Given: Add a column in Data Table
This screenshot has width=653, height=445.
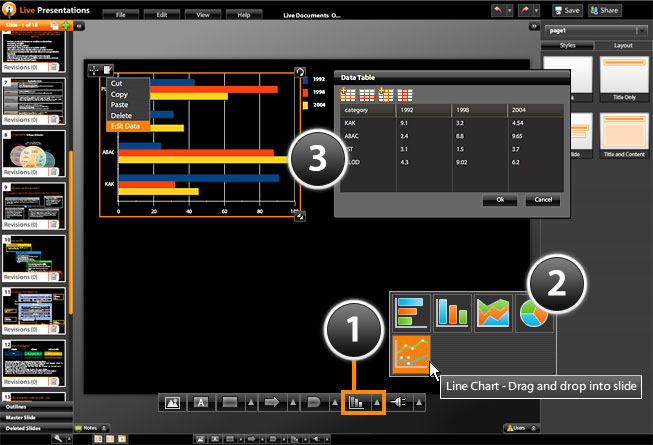Looking at the screenshot, I should coord(386,94).
